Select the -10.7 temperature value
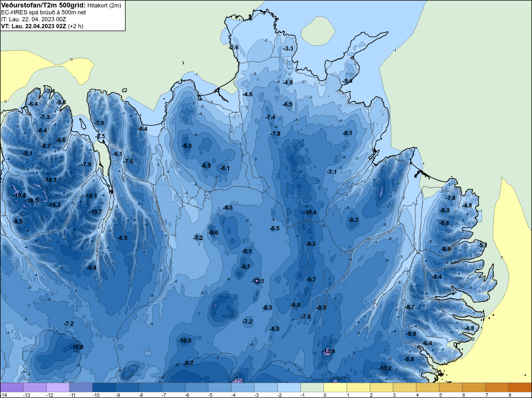 (95, 212)
